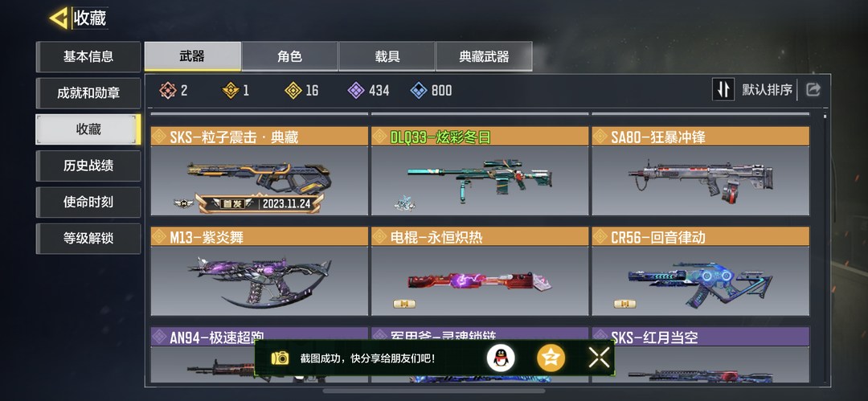Image resolution: width=868 pixels, height=401 pixels.
Task: Dismiss the screenshot share banner
Action: [x=599, y=358]
